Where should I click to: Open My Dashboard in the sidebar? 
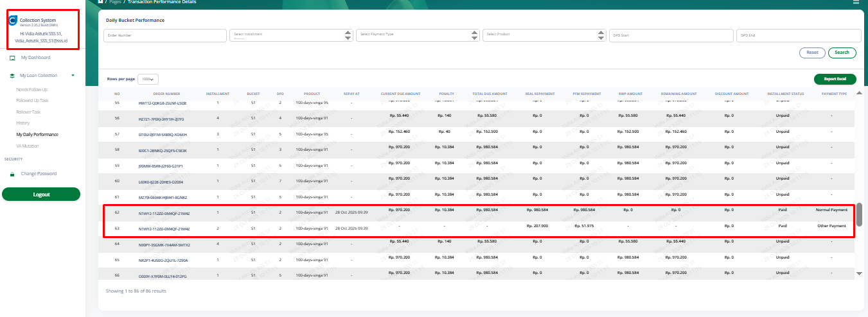pyautogui.click(x=35, y=58)
